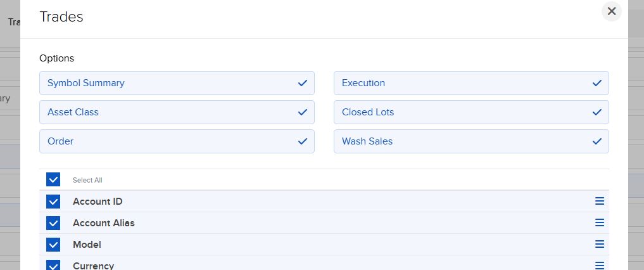Uncheck the Account Alias checkbox

click(x=53, y=223)
